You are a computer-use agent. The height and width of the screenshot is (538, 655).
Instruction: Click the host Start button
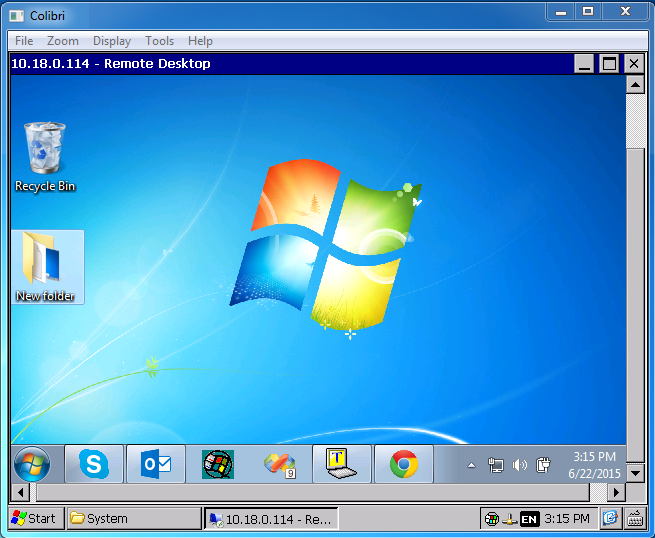point(36,518)
